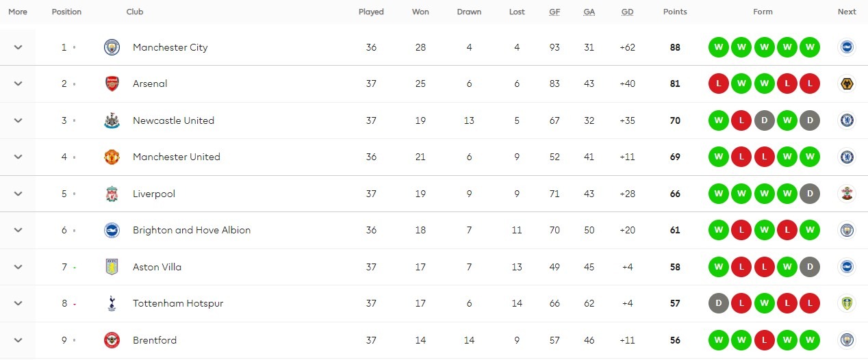Open Arsenal's next opponent Wolves crest

pyautogui.click(x=847, y=83)
